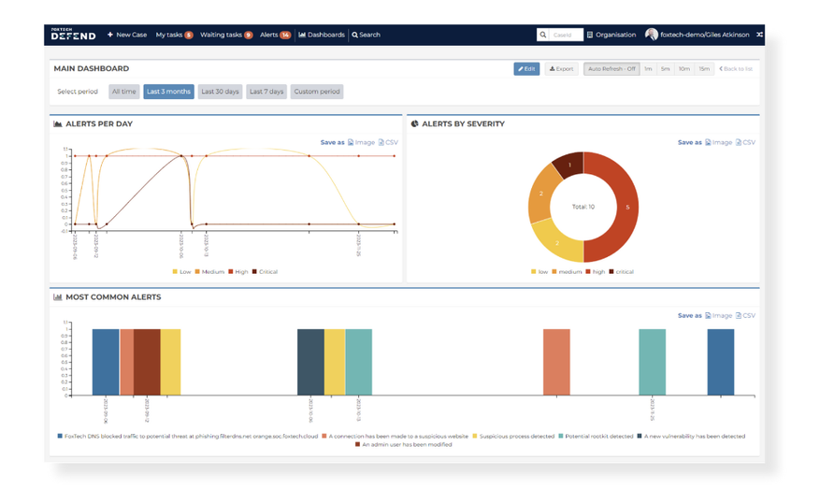Click the Image file icon in Alerts Per Day
Screen dimensions: 820x504
pyautogui.click(x=351, y=142)
